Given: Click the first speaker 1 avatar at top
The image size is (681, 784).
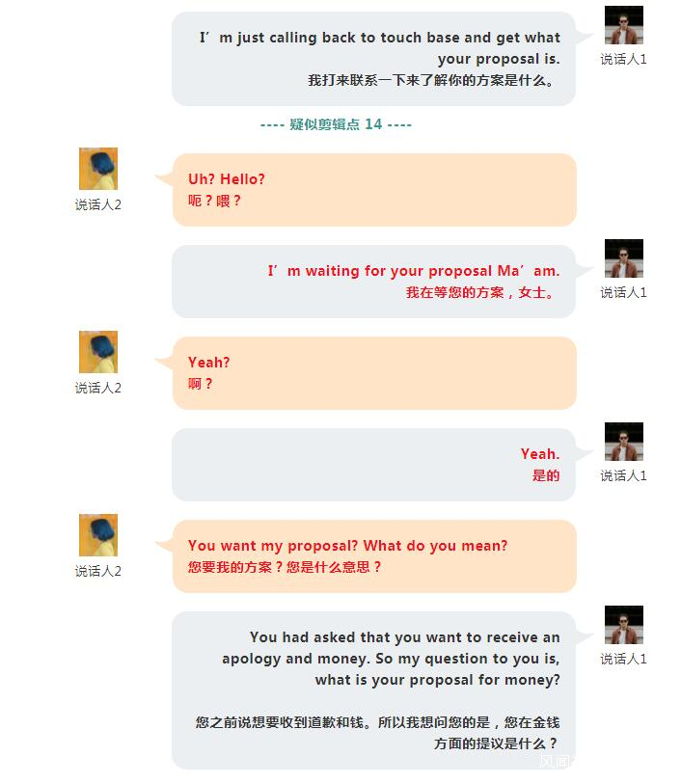Looking at the screenshot, I should pos(623,25).
